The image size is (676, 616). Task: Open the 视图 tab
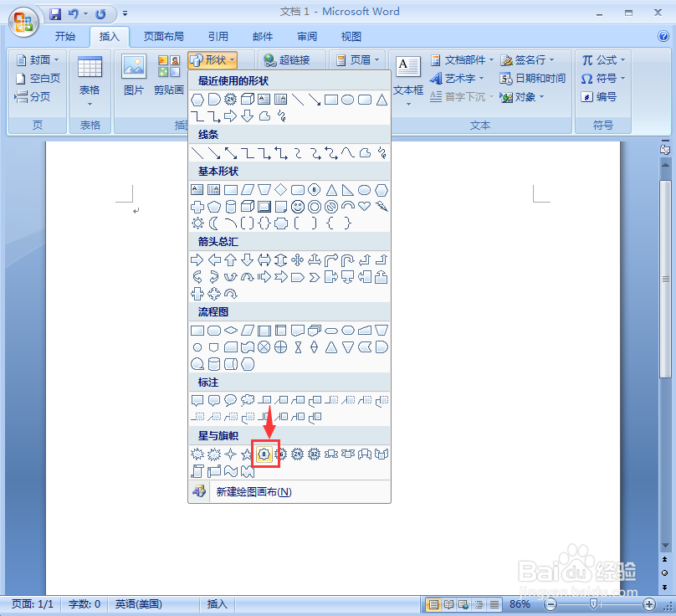pos(351,36)
